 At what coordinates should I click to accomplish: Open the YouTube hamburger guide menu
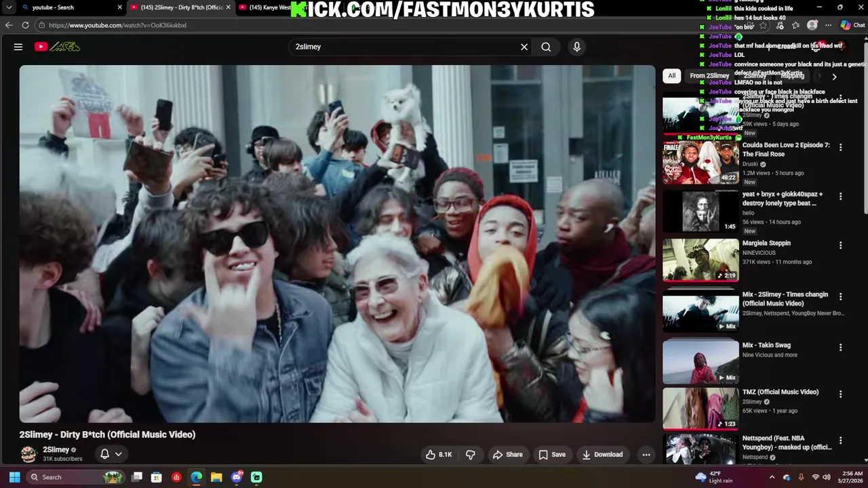[18, 47]
